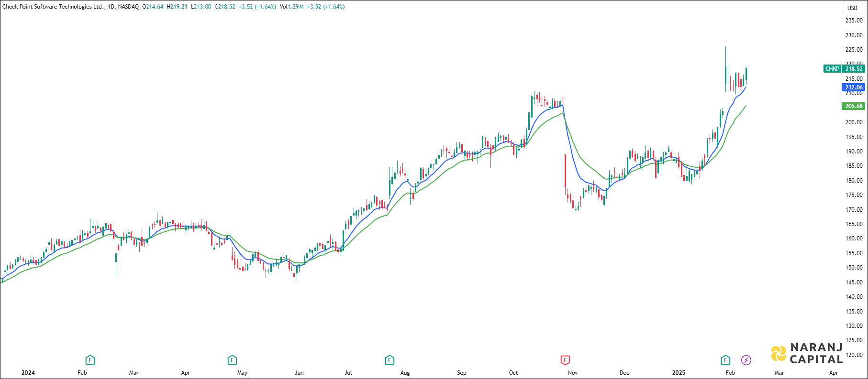Open the USD currency selector
868x379 pixels.
coord(853,8)
